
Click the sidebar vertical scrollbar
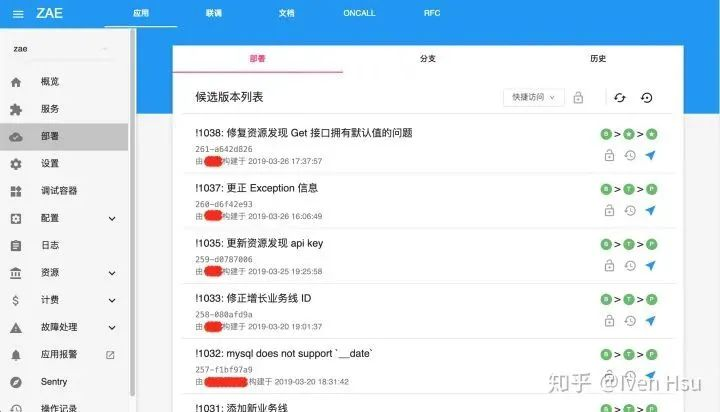[x=133, y=211]
